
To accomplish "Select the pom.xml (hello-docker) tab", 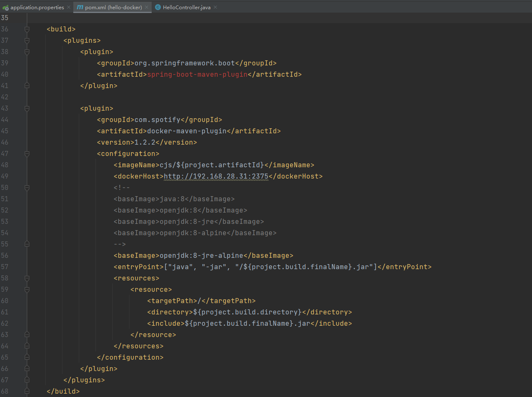I will pyautogui.click(x=112, y=8).
